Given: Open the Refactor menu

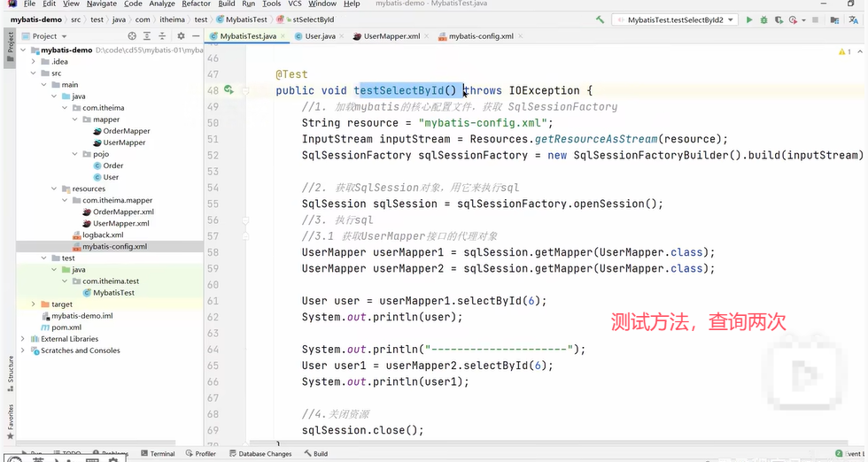Looking at the screenshot, I should click(196, 4).
